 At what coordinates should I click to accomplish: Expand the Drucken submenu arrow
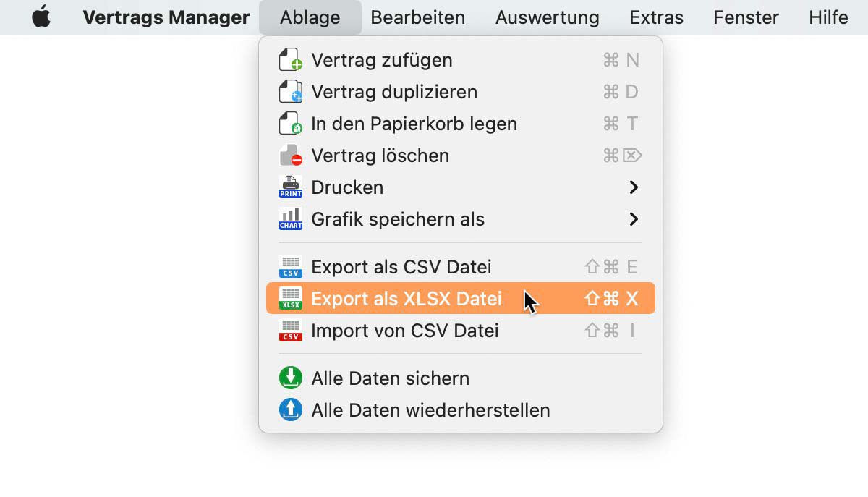[x=634, y=187]
